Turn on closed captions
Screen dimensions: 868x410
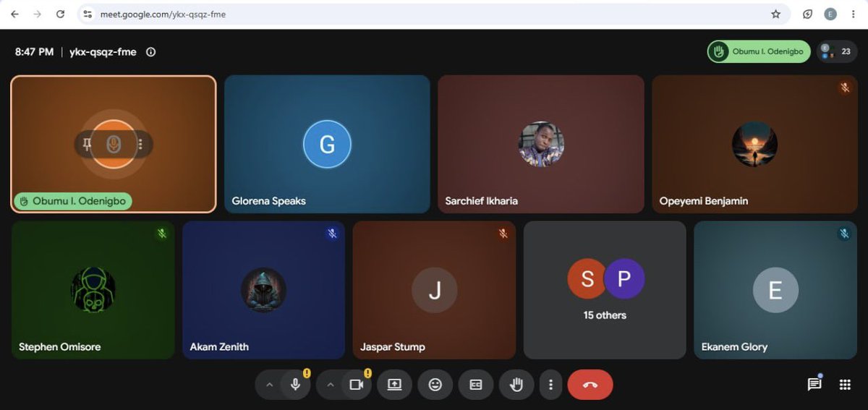coord(476,385)
